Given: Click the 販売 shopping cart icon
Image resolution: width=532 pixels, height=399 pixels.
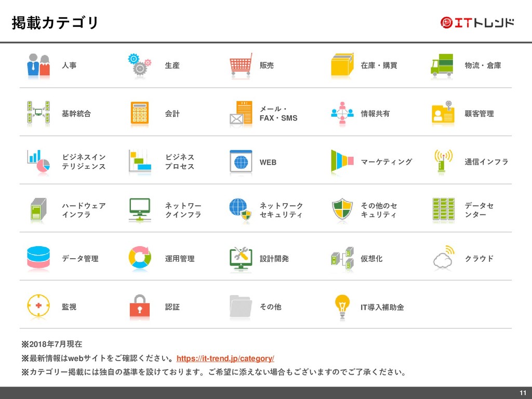Looking at the screenshot, I should tap(241, 64).
